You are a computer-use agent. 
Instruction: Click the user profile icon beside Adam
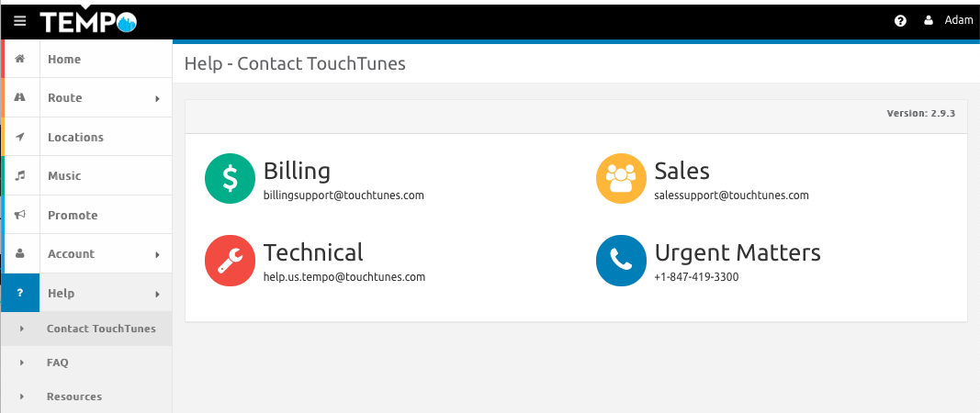(x=929, y=20)
